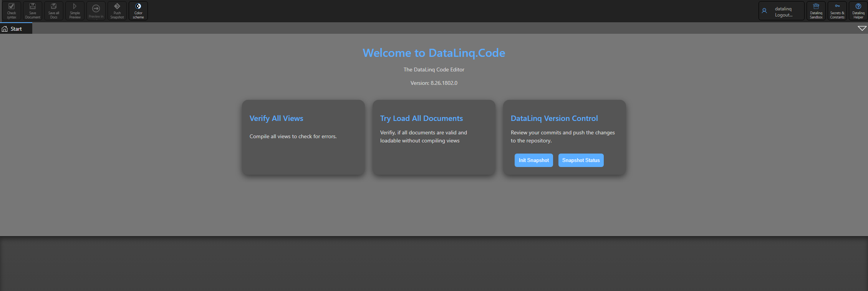
Task: Toggle the Color scheme
Action: point(138,11)
